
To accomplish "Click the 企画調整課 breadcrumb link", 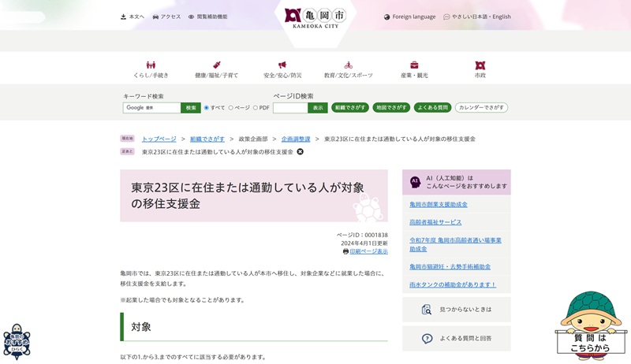I will pyautogui.click(x=296, y=139).
